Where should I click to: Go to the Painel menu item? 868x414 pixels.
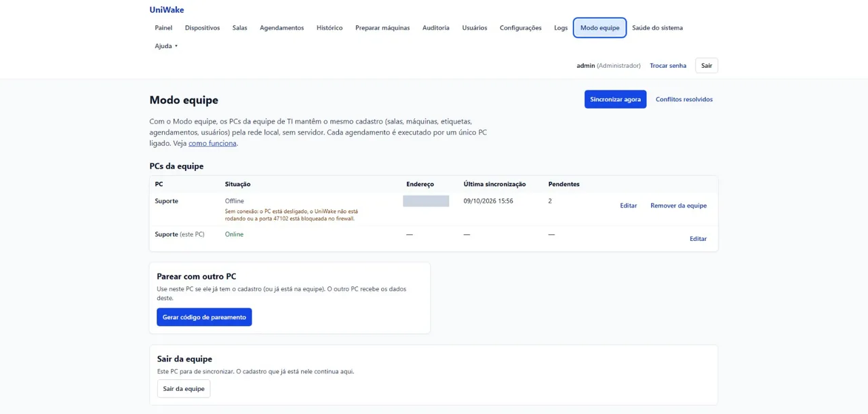163,28
